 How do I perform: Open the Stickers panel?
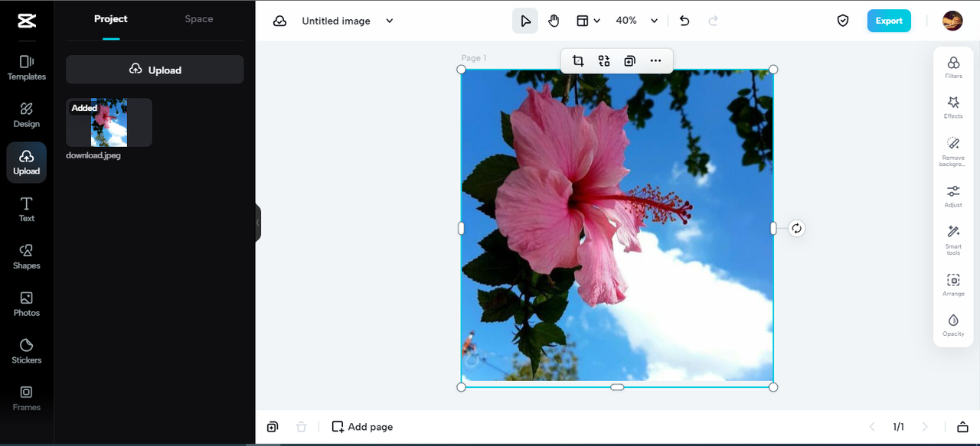27,351
